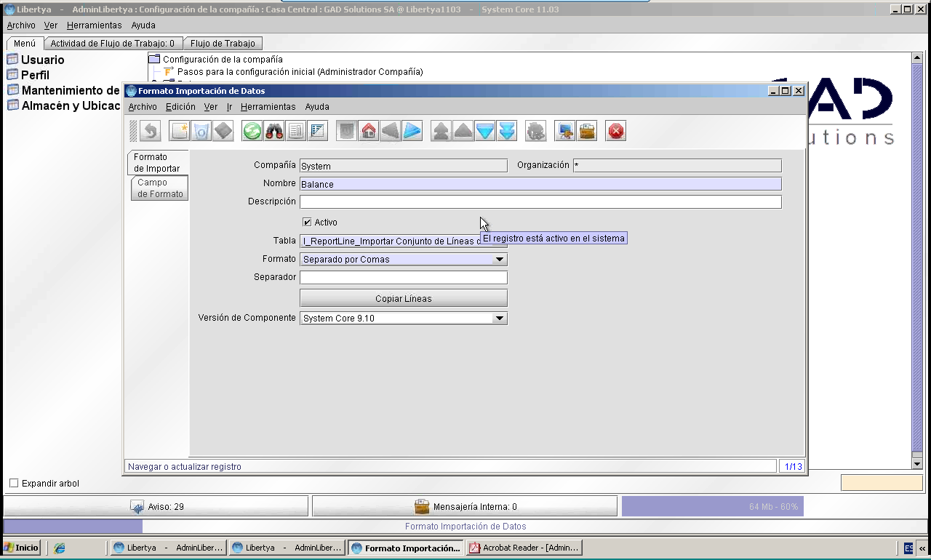Go to previous record with single gray up arrow
Viewport: 931px width, 560px height.
[463, 131]
